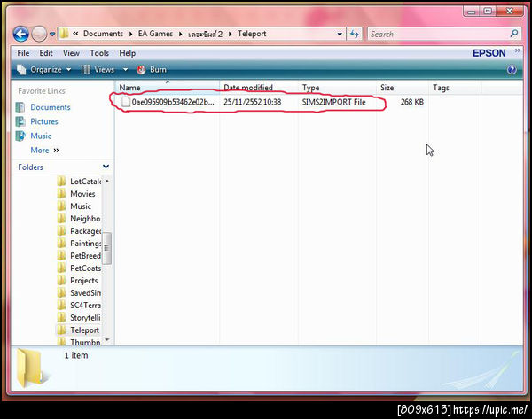Click the folder tree scroll-up arrow
The height and width of the screenshot is (419, 532).
click(x=107, y=182)
